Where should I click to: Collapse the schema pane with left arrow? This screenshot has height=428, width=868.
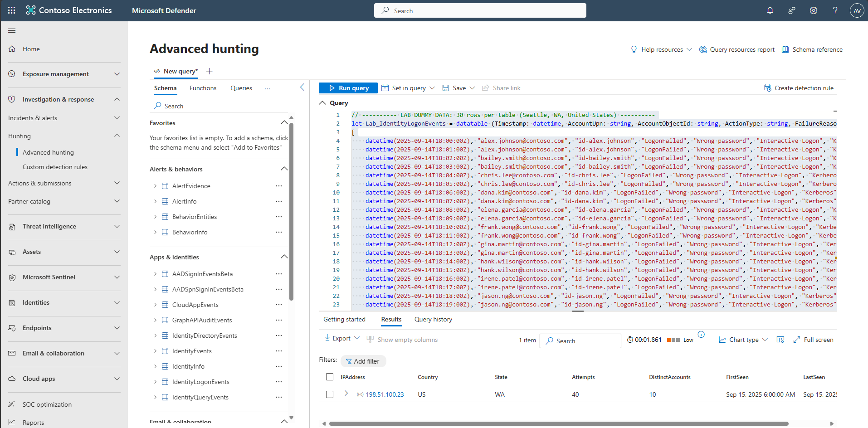302,87
